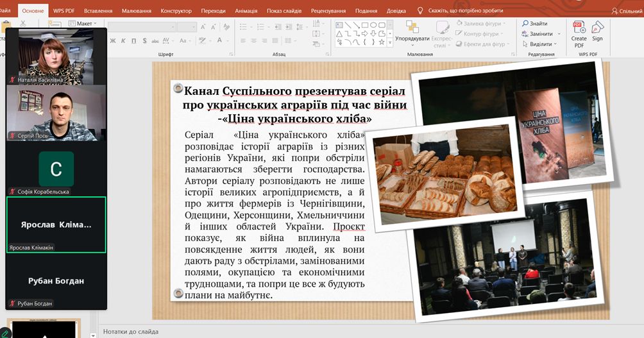The width and height of the screenshot is (644, 338).
Task: Click the Sign icon in WPS PDF group
Action: click(597, 28)
